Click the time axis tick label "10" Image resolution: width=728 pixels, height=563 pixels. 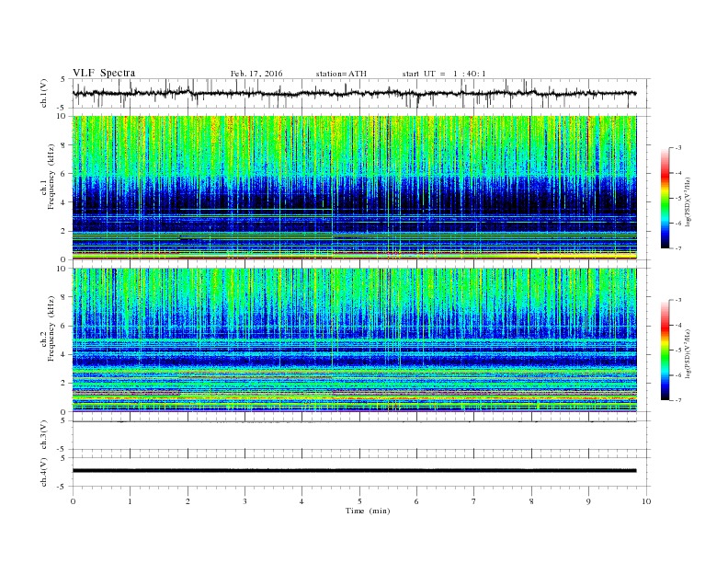pyautogui.click(x=646, y=501)
